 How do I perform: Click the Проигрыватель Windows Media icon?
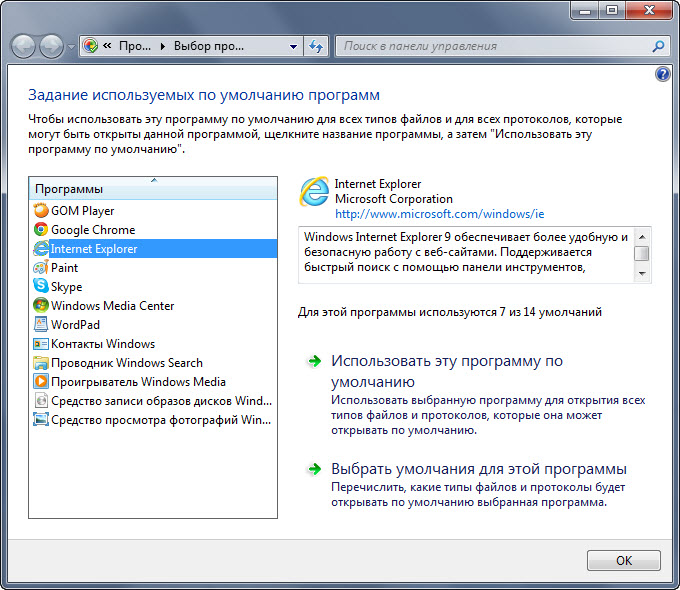point(41,382)
